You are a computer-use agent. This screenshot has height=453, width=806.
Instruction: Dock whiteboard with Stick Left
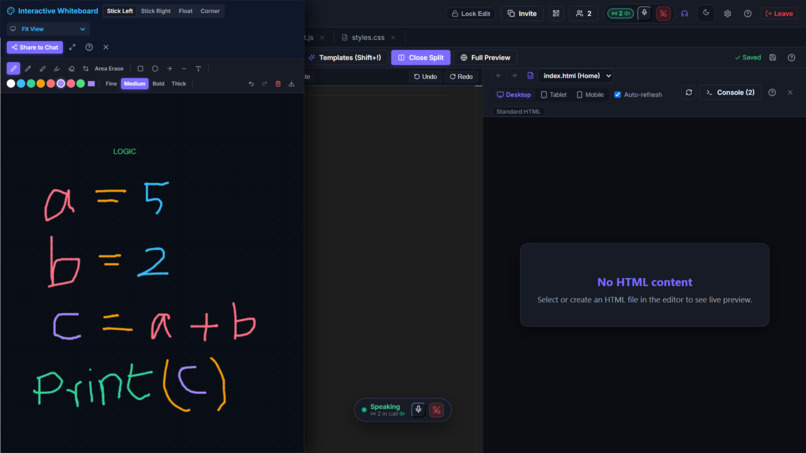[x=120, y=11]
